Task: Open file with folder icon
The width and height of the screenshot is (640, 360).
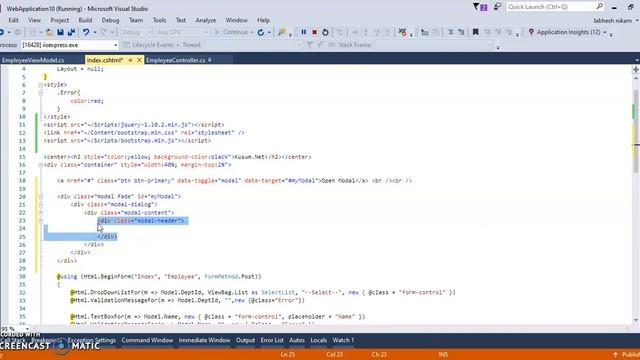Action: 49,32
